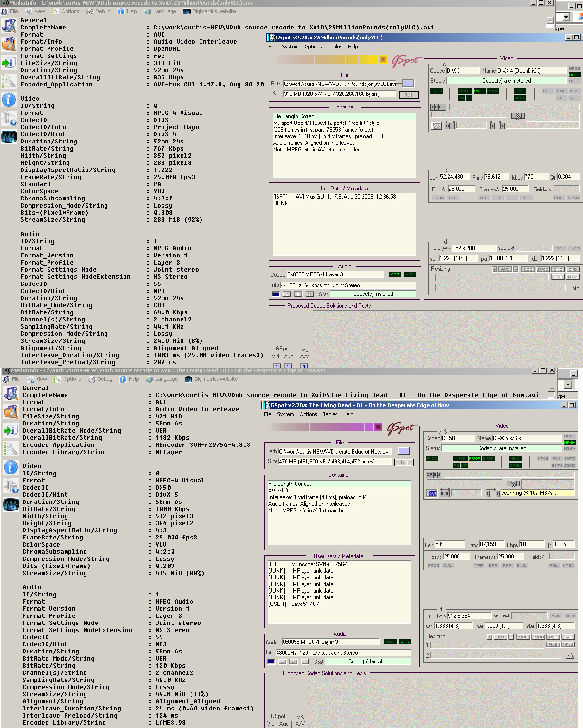Viewport: 583px width, 728px height.
Task: Click the waveform icon in the Living Dead MediaInfo sidebar
Action: coord(11,504)
